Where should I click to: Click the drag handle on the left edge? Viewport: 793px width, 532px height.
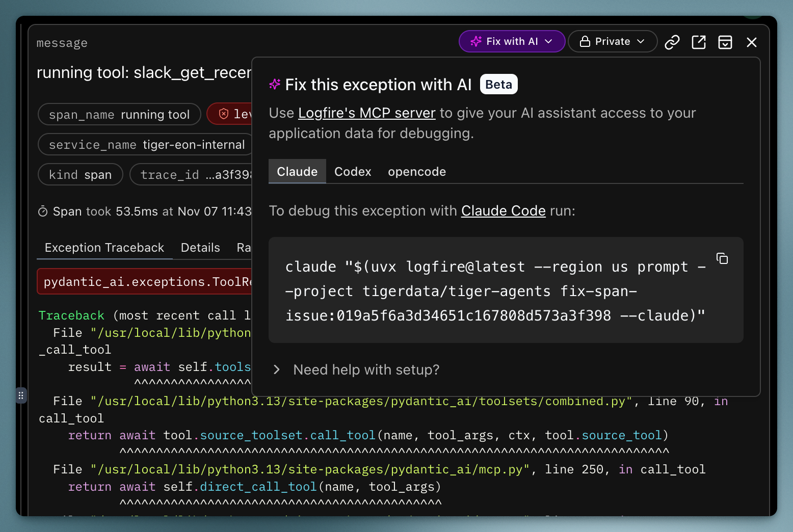(20, 395)
